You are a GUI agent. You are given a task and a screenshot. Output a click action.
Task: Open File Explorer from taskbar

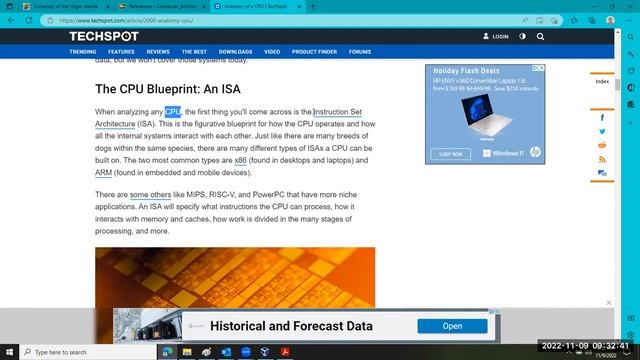[x=187, y=352]
